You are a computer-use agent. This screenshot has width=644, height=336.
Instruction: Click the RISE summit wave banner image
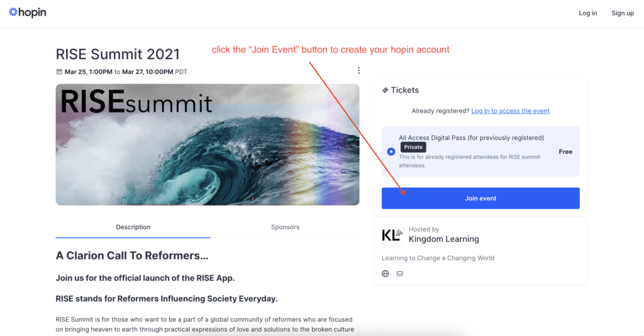click(x=208, y=144)
